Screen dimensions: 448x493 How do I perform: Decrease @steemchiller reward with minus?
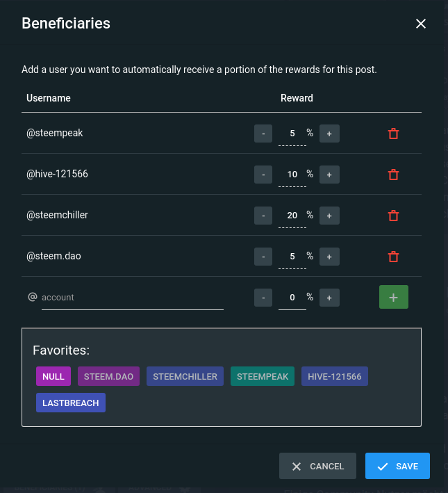click(263, 216)
